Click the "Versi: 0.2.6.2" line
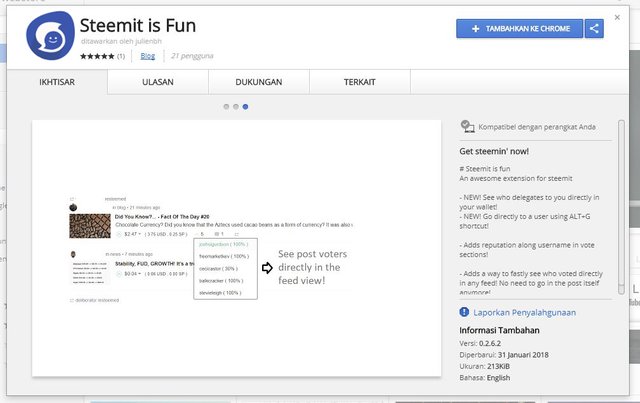 480,343
